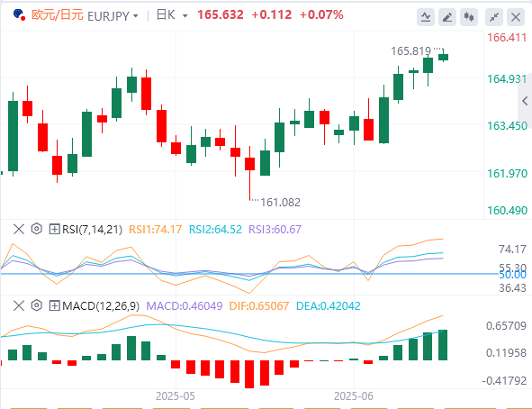This screenshot has width=532, height=409.
Task: Click the MACD(12,26,9) indicator label
Action: click(101, 306)
